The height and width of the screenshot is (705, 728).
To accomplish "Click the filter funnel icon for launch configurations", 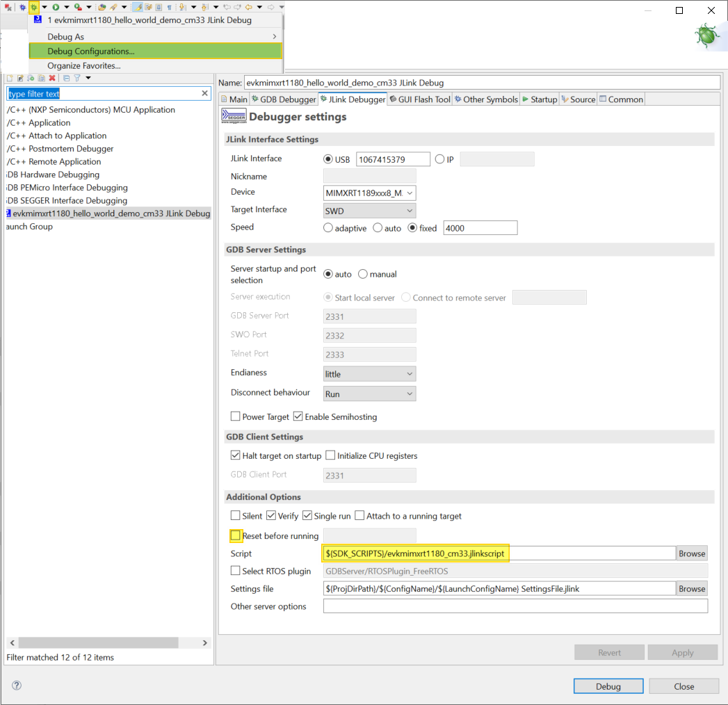I will (x=77, y=78).
